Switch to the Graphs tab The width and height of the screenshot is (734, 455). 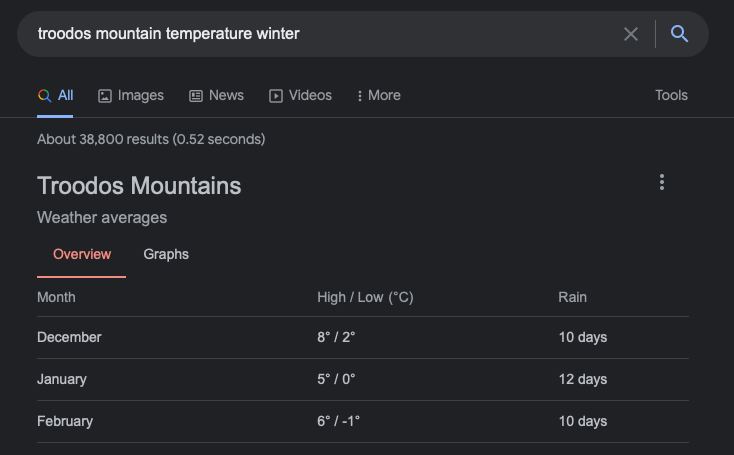166,254
